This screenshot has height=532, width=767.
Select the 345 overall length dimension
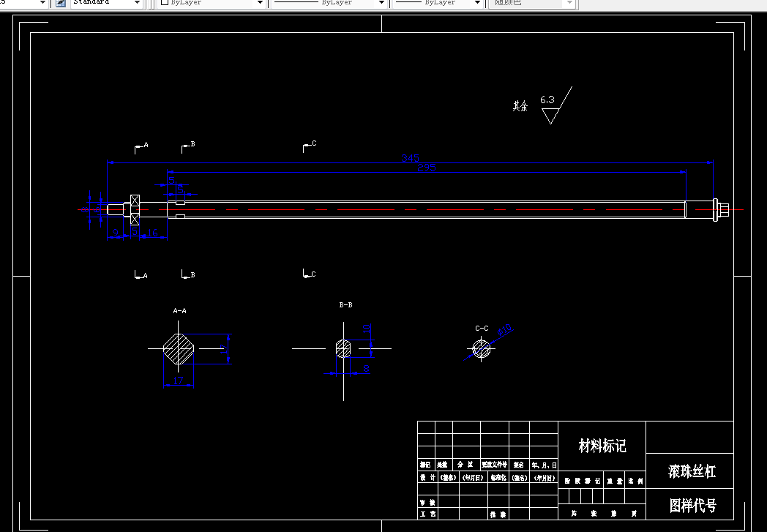click(410, 158)
